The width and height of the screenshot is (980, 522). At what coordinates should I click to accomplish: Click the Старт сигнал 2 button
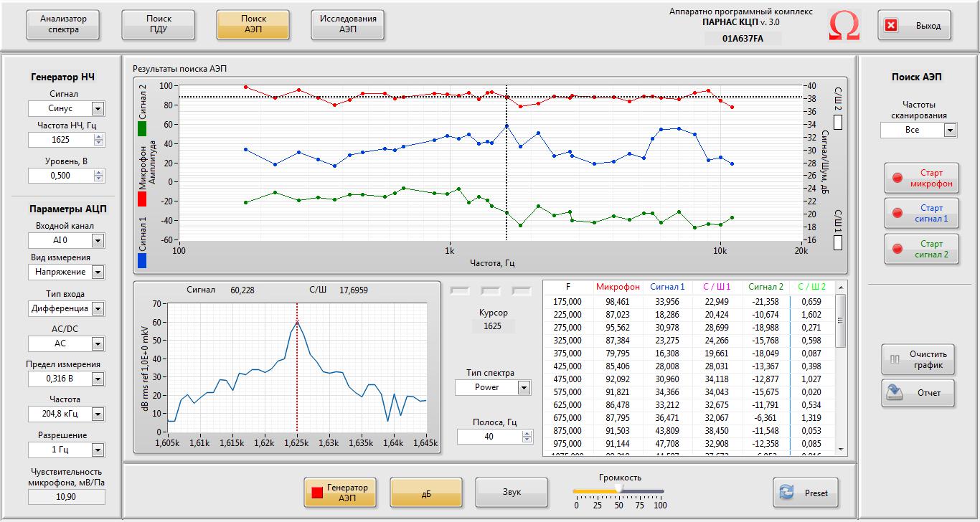tap(921, 249)
